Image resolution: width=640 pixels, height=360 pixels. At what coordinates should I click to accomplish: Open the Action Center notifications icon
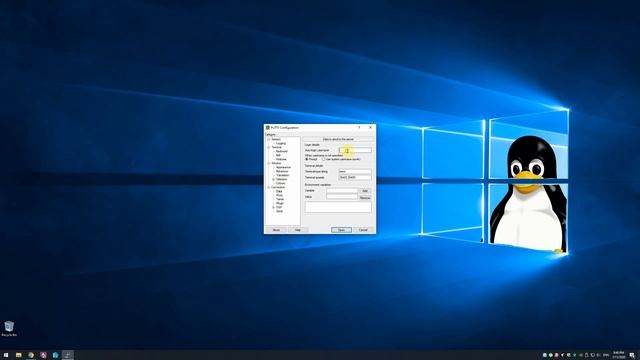coord(632,355)
